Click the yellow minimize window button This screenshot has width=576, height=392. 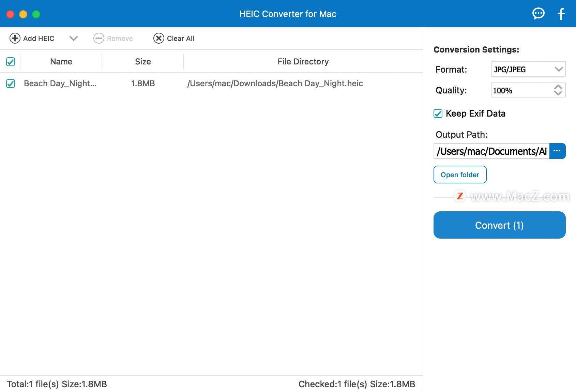pyautogui.click(x=23, y=14)
